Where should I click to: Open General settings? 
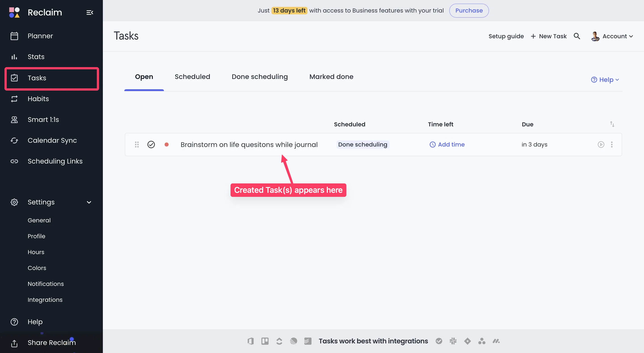(x=39, y=220)
